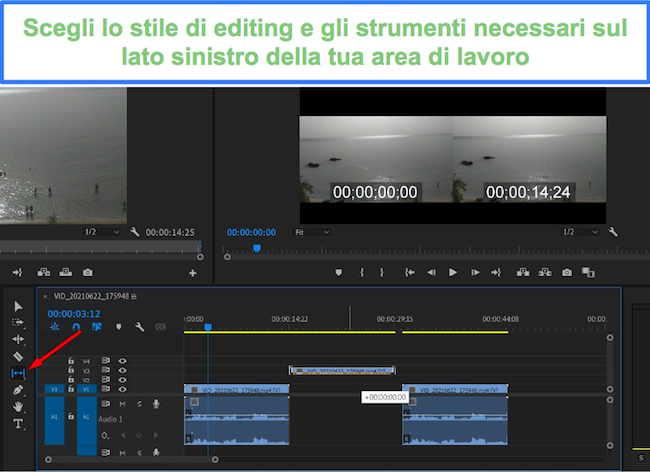Screen dimensions: 650x472
Task: Lock track V3
Action: 71,370
